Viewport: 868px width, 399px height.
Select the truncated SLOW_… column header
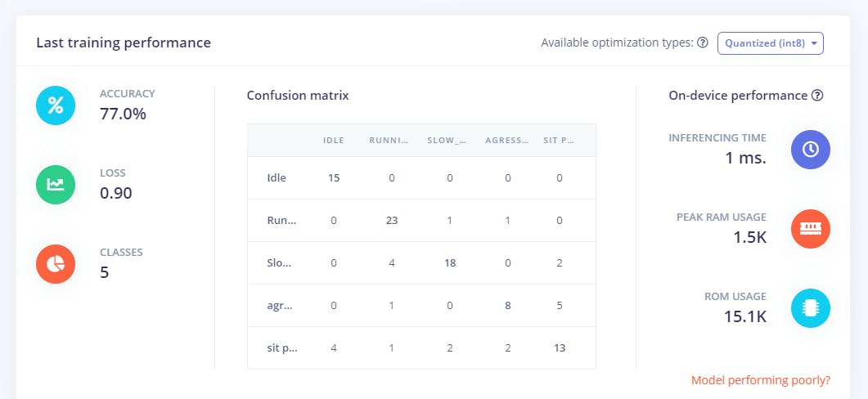click(x=447, y=141)
